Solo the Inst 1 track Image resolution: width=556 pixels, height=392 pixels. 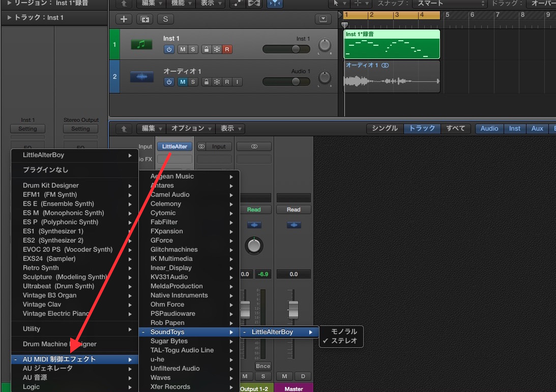193,49
